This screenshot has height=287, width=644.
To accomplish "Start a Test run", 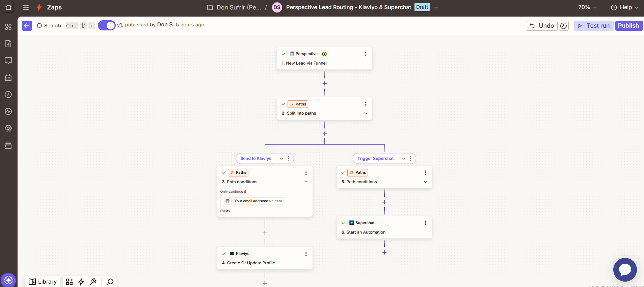I will [x=594, y=26].
